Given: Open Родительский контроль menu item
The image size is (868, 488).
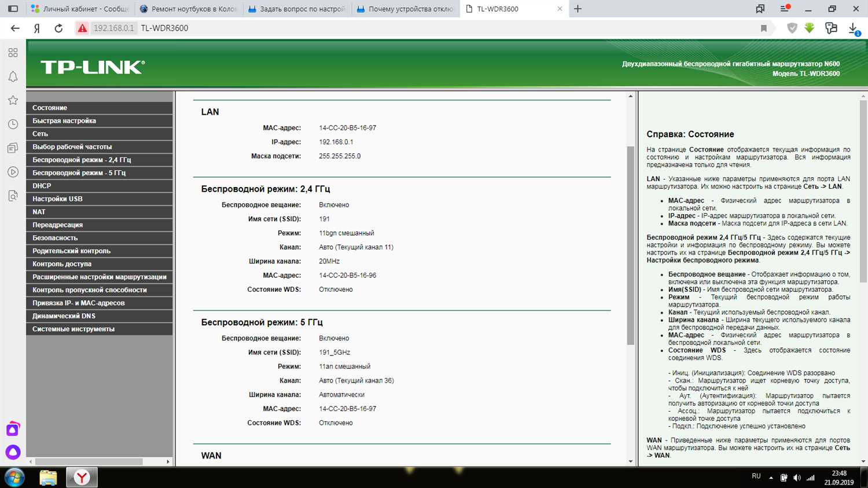Looking at the screenshot, I should point(100,251).
